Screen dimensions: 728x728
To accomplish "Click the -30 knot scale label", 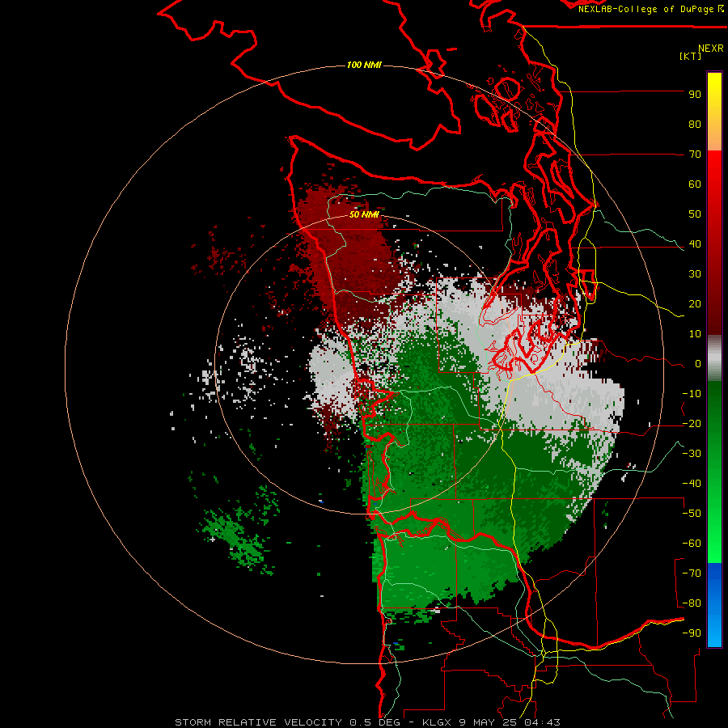I will tap(692, 454).
